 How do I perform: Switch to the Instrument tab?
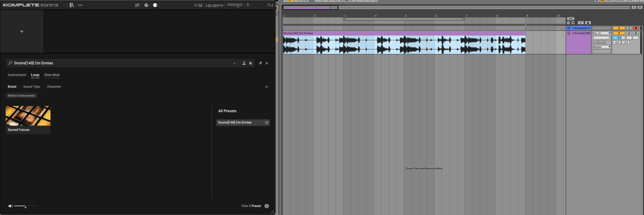click(17, 75)
